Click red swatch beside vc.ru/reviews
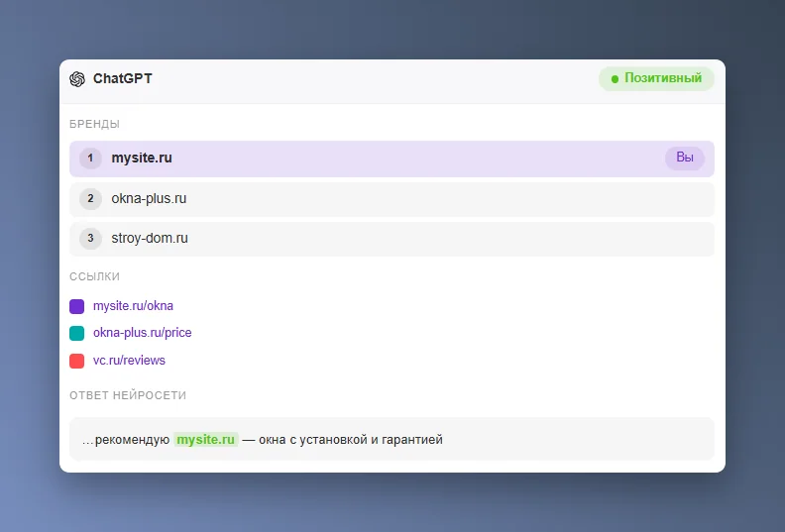785x532 pixels. pos(77,361)
